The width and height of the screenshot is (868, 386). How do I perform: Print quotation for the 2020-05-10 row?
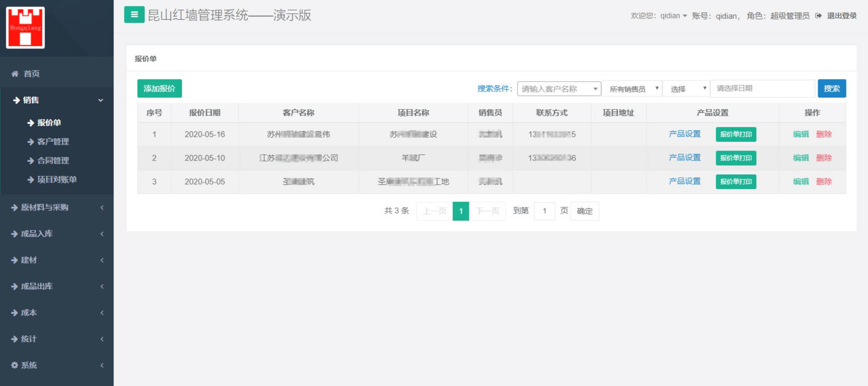click(x=736, y=158)
